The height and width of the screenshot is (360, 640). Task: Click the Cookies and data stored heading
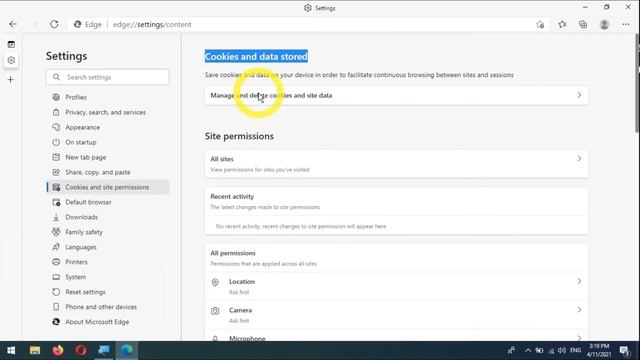pyautogui.click(x=256, y=56)
